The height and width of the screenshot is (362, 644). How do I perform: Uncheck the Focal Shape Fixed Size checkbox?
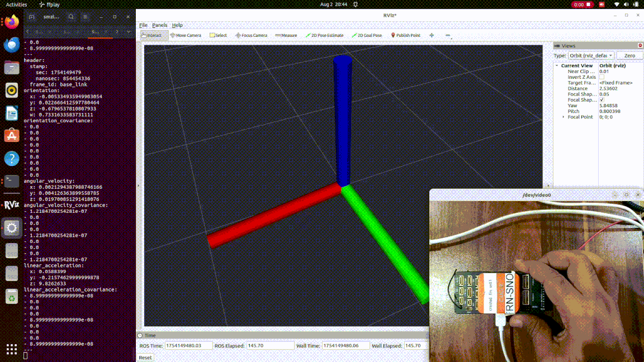click(x=602, y=99)
